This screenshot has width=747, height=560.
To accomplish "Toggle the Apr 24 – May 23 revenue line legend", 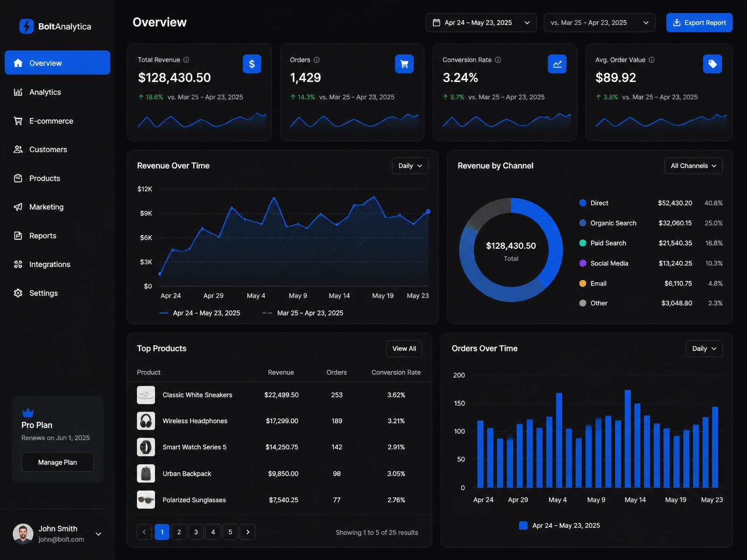I will (x=199, y=313).
